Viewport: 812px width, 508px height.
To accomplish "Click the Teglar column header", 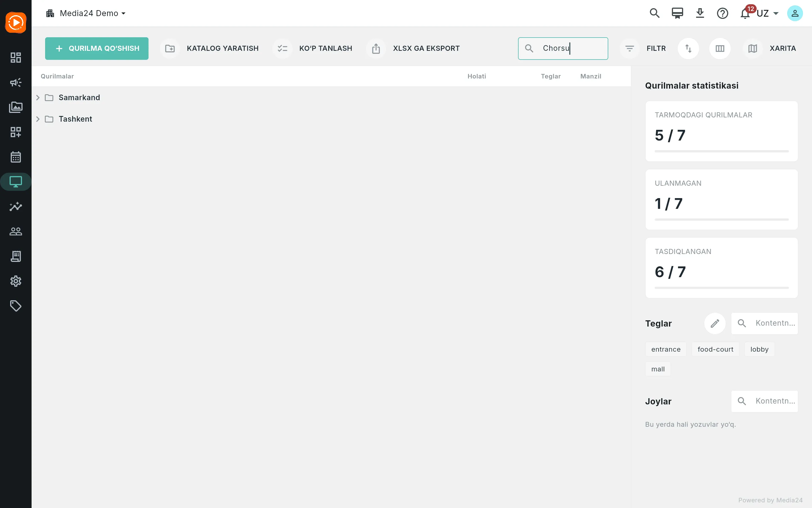I will pyautogui.click(x=551, y=76).
